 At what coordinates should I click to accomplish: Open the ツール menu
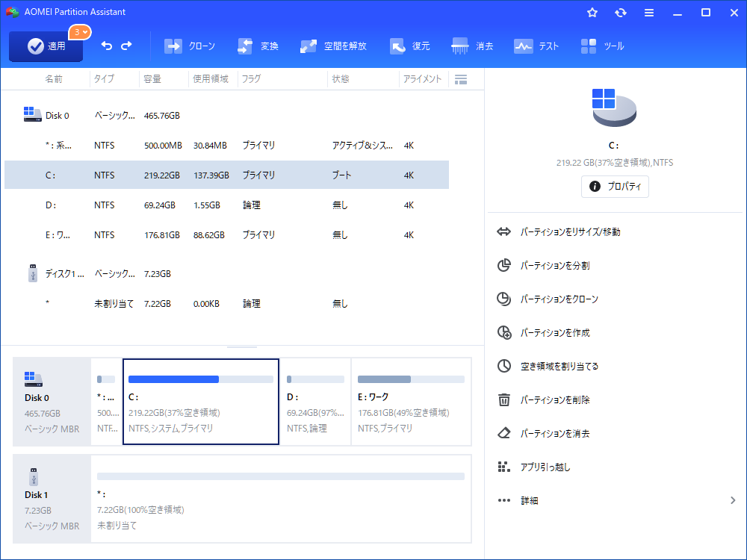pos(602,46)
